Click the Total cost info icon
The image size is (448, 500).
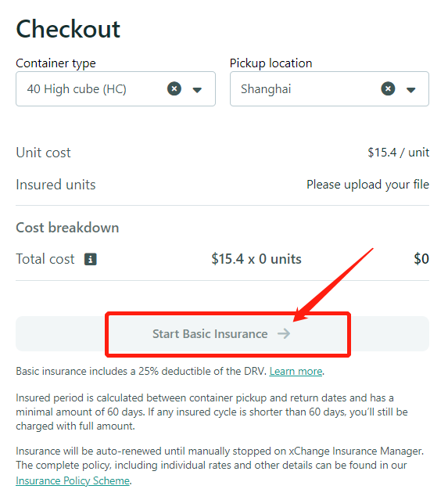[91, 259]
